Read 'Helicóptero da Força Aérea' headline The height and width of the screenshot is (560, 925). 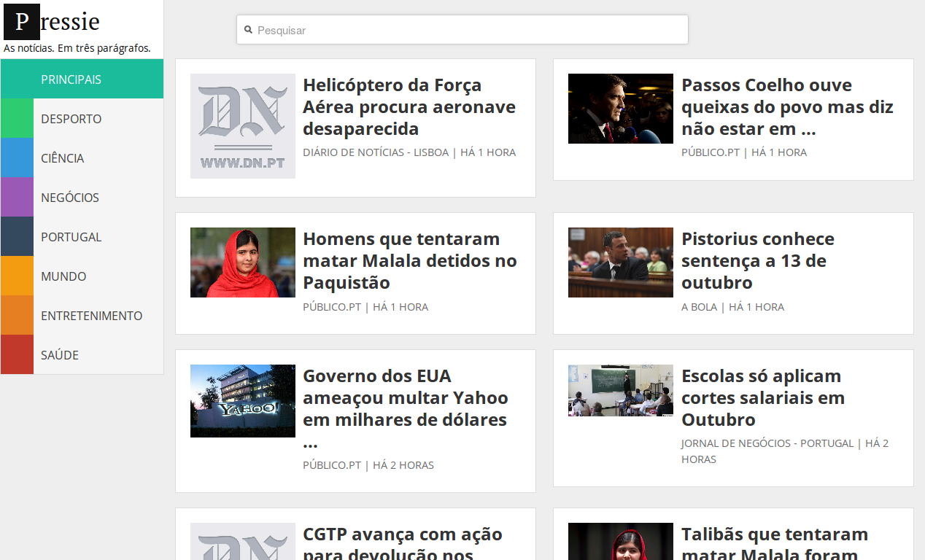409,107
